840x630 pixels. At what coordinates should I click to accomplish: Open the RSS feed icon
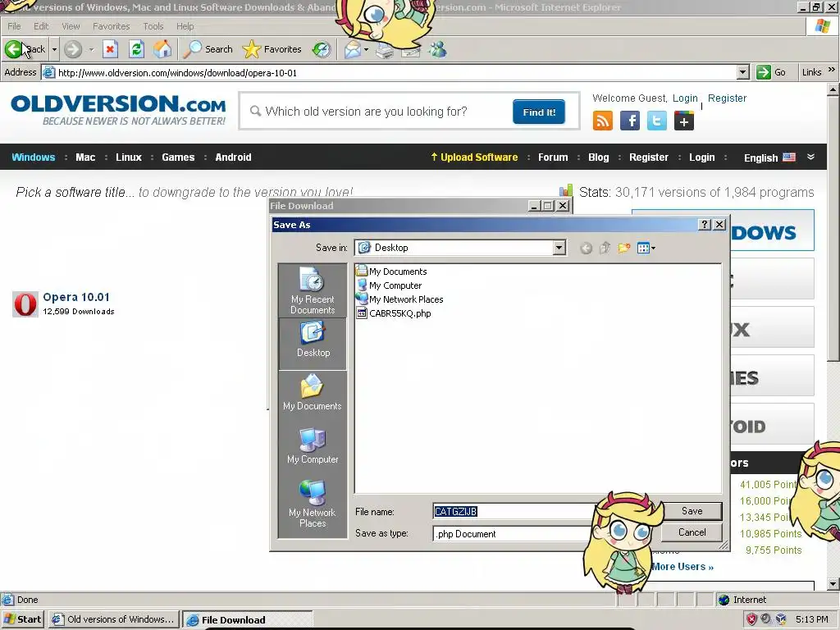603,121
